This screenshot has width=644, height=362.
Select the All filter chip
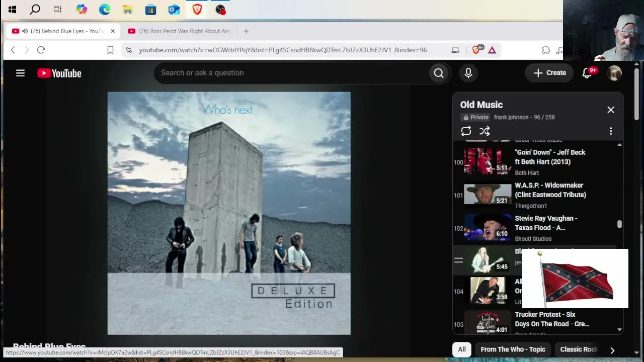tap(462, 349)
